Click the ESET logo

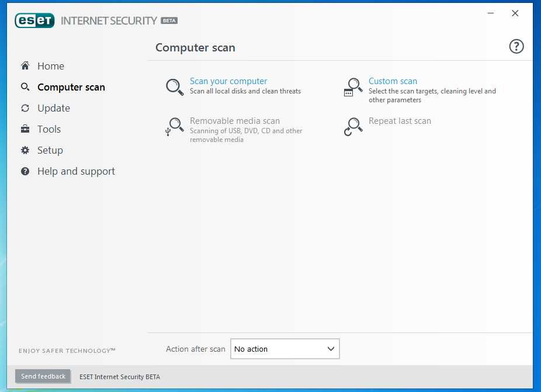(x=34, y=20)
